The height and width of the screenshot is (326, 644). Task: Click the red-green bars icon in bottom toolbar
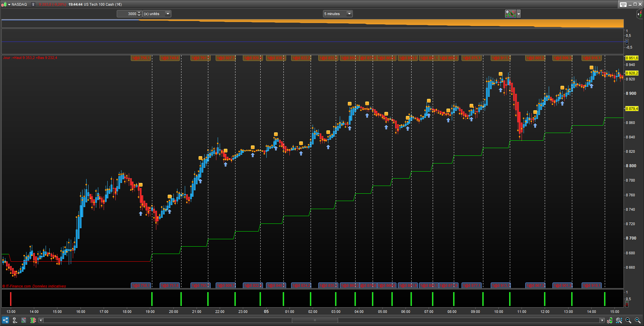[x=33, y=320]
